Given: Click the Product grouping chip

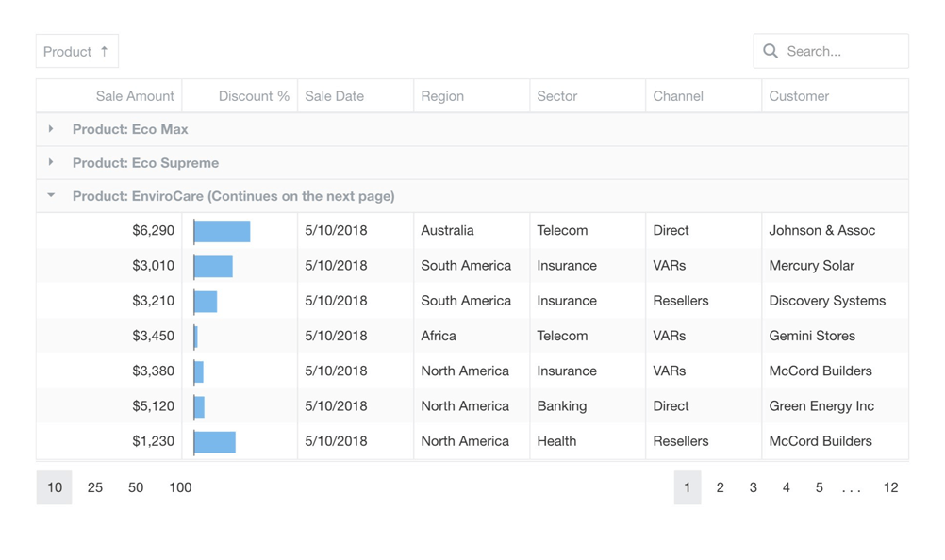Looking at the screenshot, I should click(x=76, y=51).
